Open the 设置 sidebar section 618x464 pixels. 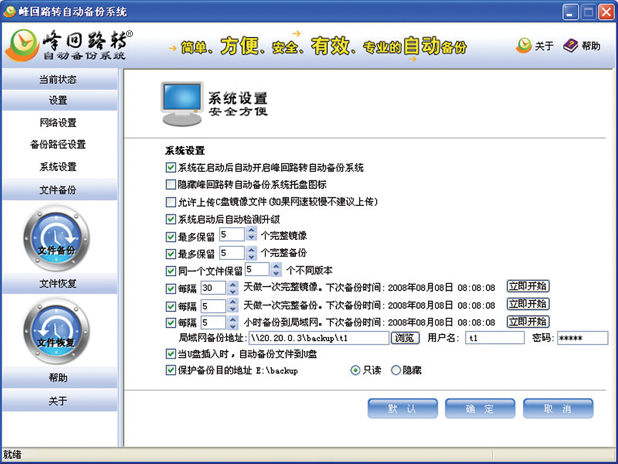pos(60,100)
